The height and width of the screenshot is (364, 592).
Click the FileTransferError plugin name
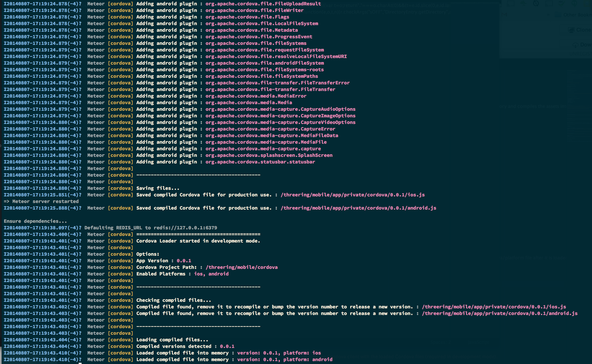tap(277, 83)
